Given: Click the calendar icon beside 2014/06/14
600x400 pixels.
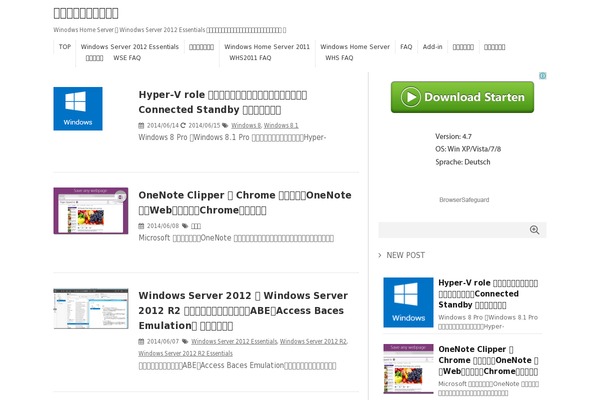Looking at the screenshot, I should 141,125.
